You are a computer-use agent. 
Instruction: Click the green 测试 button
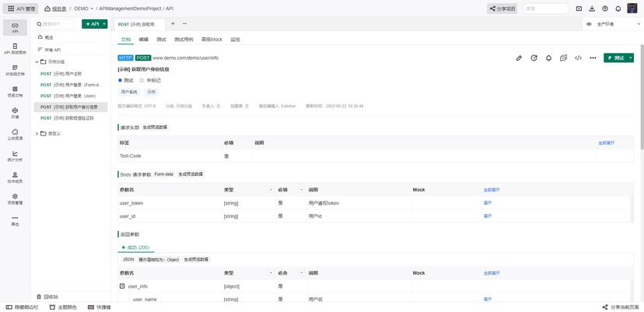tap(615, 58)
